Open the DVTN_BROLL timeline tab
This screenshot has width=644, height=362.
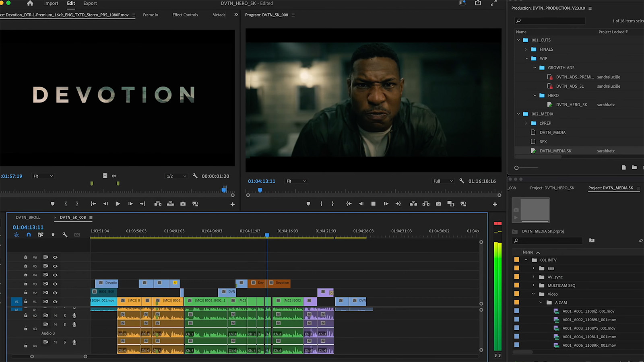[28, 217]
